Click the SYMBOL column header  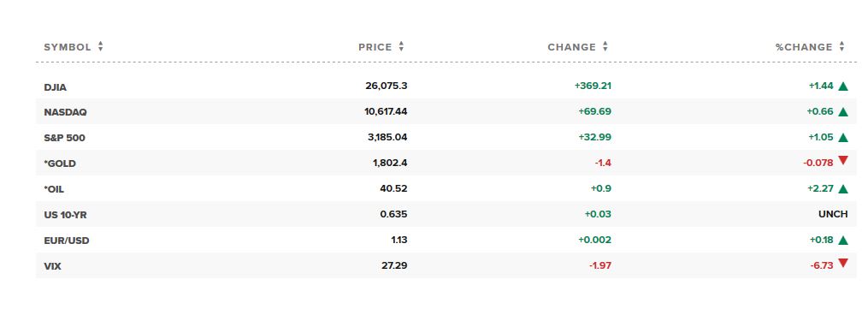[x=68, y=47]
